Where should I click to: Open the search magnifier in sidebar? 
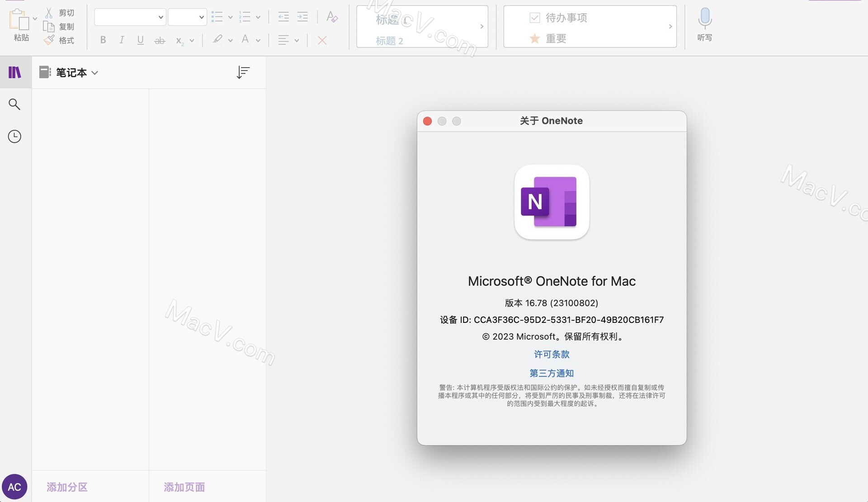point(14,104)
